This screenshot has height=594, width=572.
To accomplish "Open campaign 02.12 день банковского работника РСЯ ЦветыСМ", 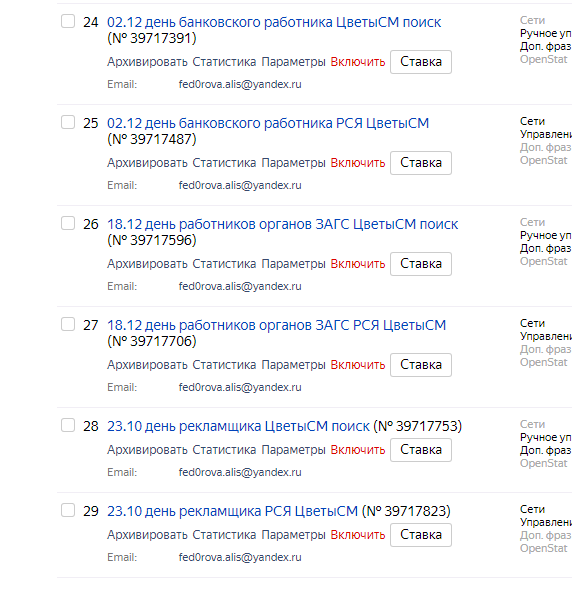I will (268, 123).
